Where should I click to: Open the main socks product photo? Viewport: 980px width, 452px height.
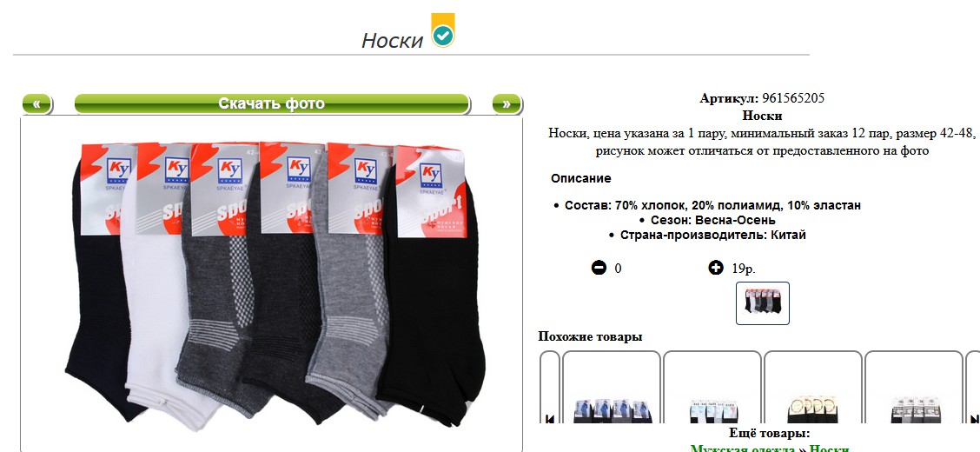pyautogui.click(x=271, y=284)
